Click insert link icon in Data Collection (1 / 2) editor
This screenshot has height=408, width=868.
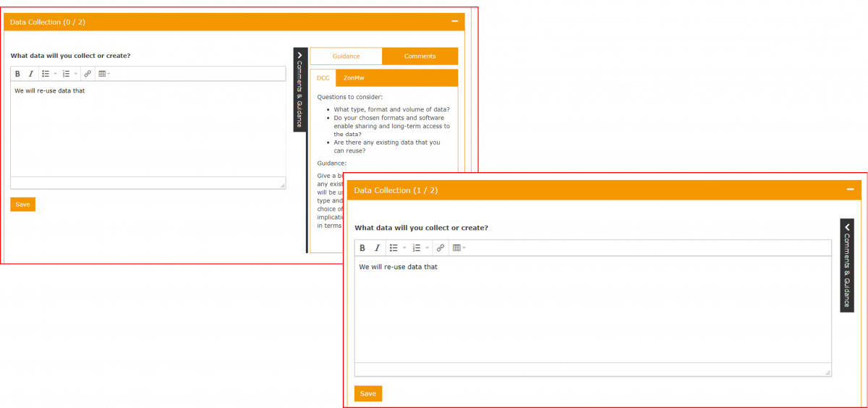click(441, 248)
